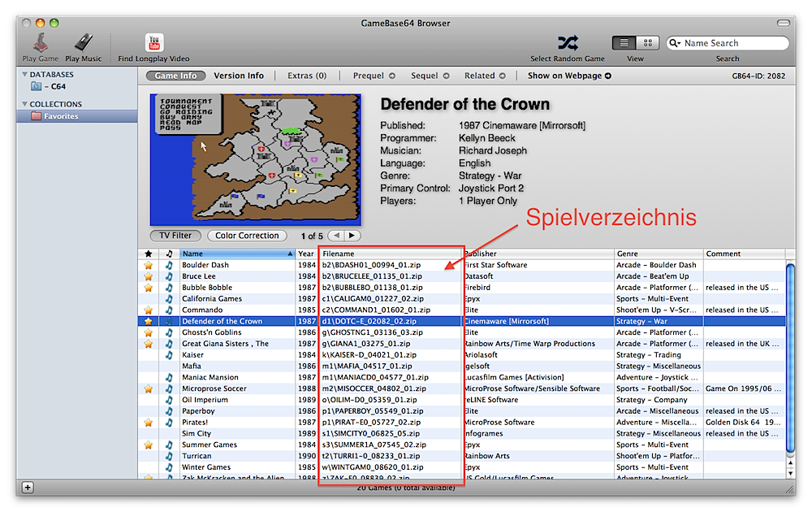Switch to grid view mode
This screenshot has width=812, height=512.
[x=647, y=43]
